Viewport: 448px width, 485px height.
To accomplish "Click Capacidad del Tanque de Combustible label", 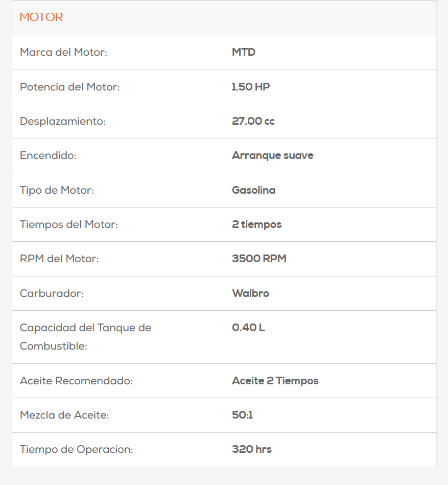I will pyautogui.click(x=85, y=337).
